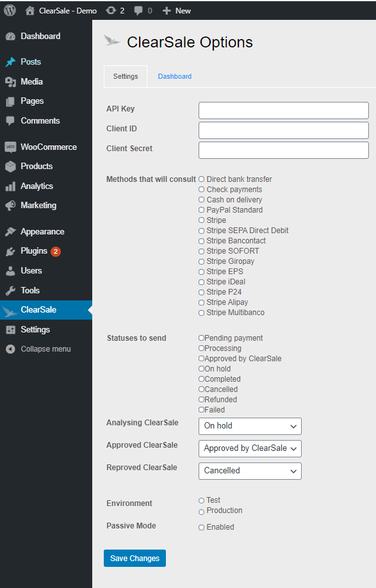
Task: Click the Collapse menu arrow icon
Action: [10, 349]
